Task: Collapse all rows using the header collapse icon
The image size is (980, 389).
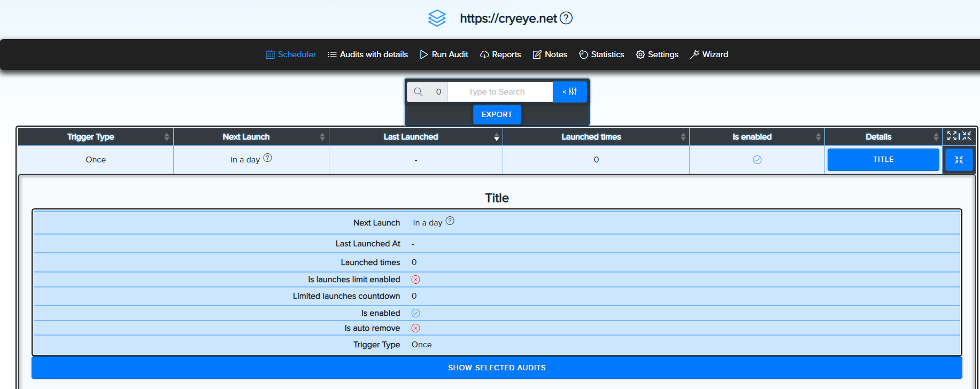Action: (x=967, y=136)
